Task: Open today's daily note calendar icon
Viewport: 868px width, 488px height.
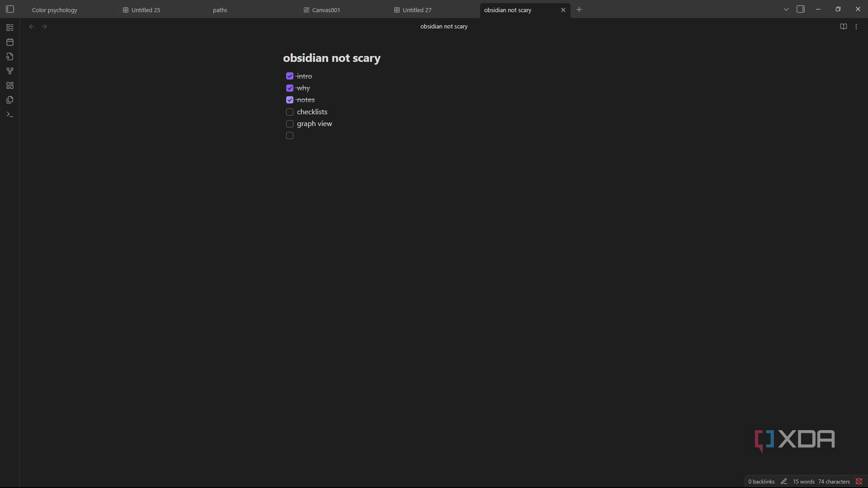Action: pos(10,42)
